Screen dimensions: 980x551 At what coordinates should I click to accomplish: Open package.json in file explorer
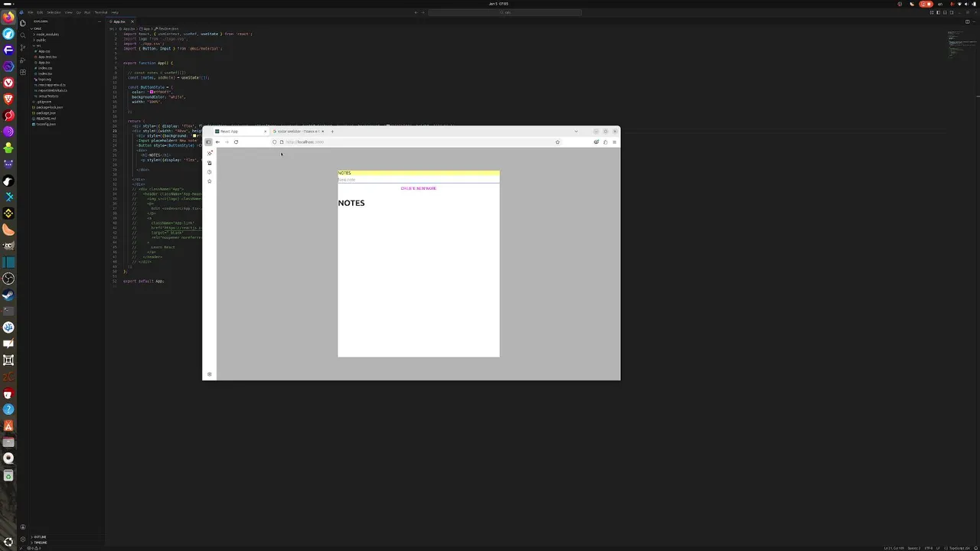(47, 113)
